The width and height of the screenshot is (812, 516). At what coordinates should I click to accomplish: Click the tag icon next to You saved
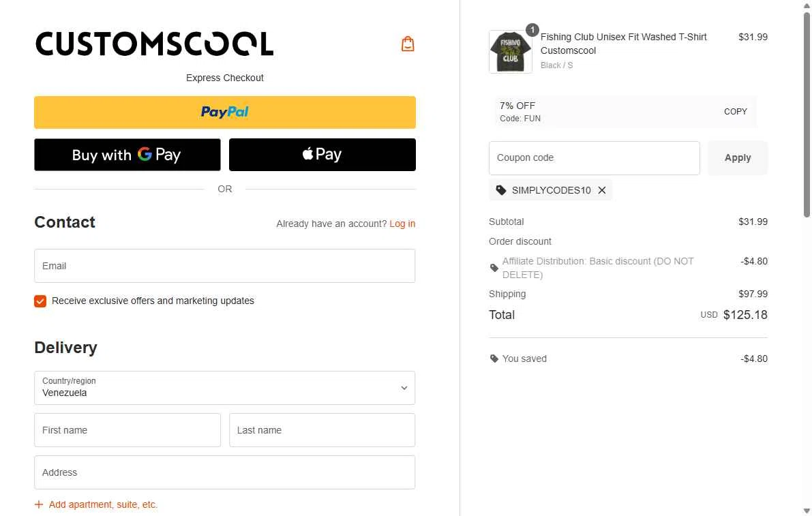point(494,359)
